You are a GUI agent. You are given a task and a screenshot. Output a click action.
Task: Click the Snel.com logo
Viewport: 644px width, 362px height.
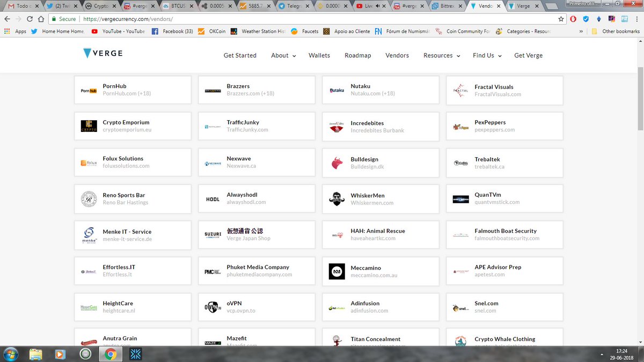coord(460,308)
